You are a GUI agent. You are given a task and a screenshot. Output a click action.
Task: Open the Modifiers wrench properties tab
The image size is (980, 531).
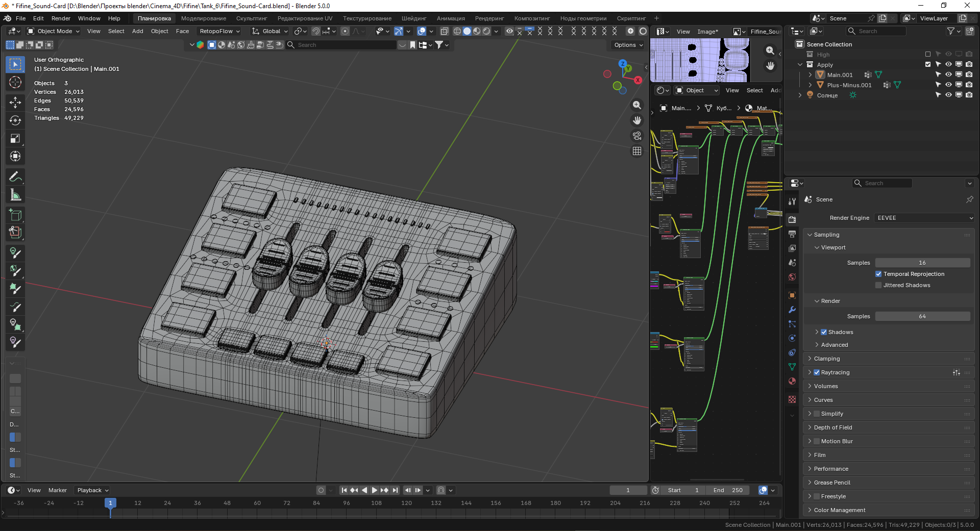[792, 310]
